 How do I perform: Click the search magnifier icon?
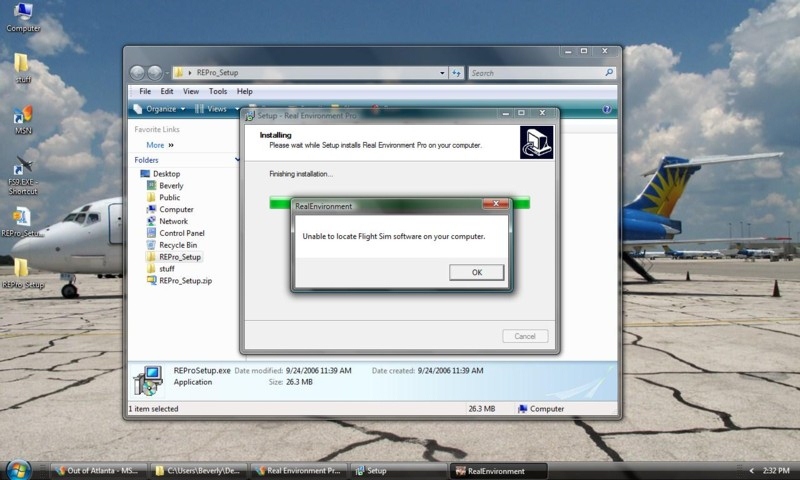click(x=609, y=72)
